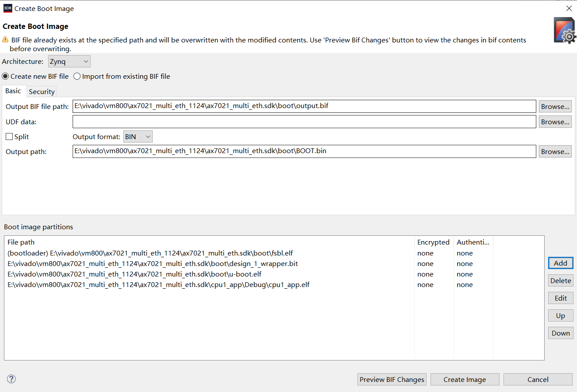Click Encrypted value for fsbl.elf row

(x=425, y=253)
